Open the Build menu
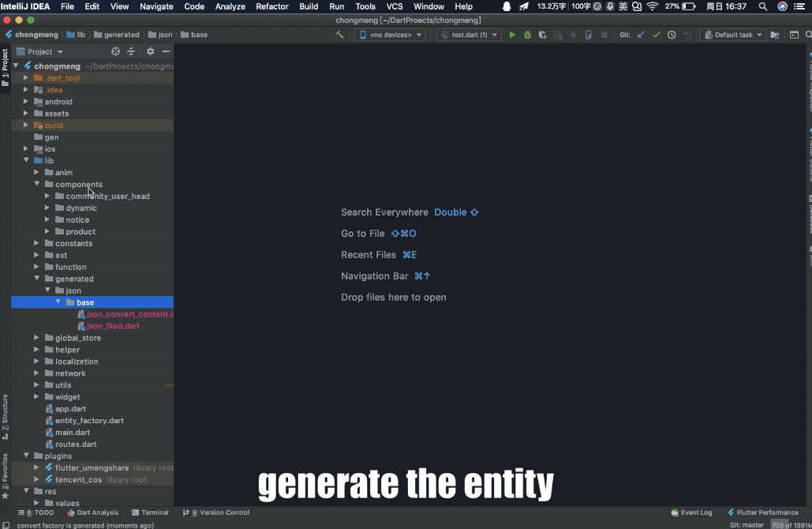Screen dimensions: 812x529 click(309, 6)
